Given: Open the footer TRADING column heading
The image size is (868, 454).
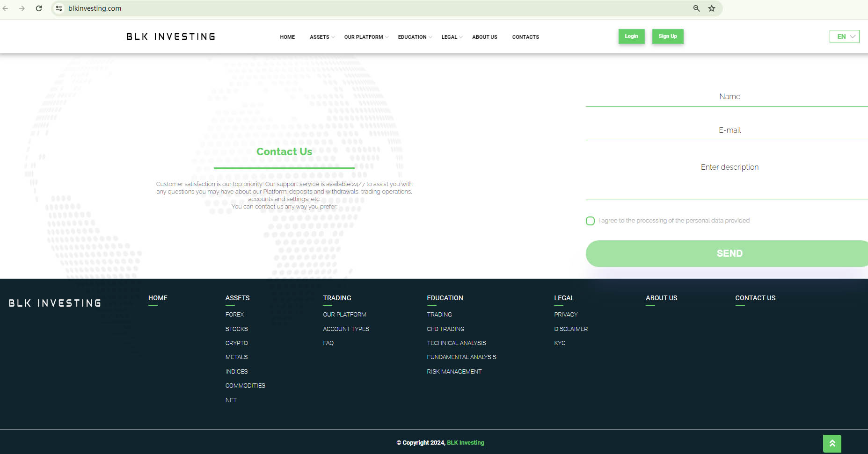Looking at the screenshot, I should 337,298.
